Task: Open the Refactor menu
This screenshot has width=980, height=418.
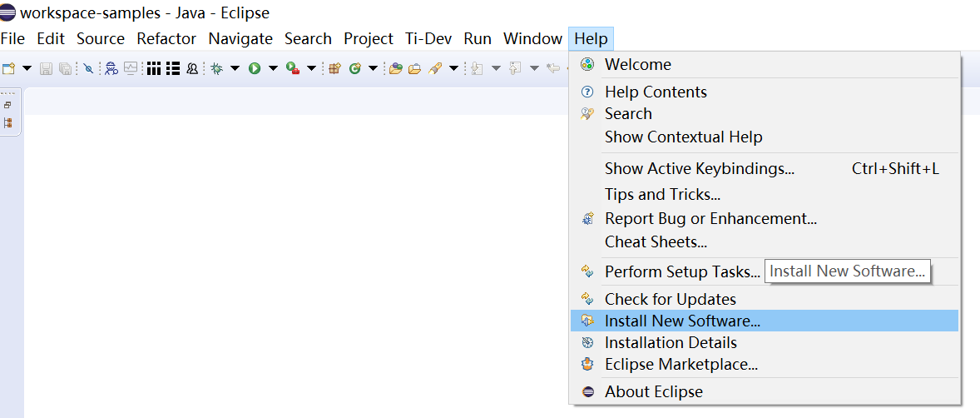Action: 166,39
